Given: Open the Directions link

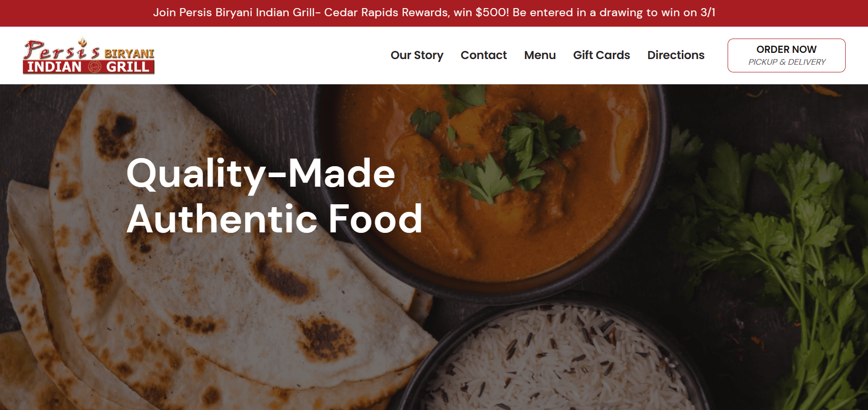Looking at the screenshot, I should point(676,55).
